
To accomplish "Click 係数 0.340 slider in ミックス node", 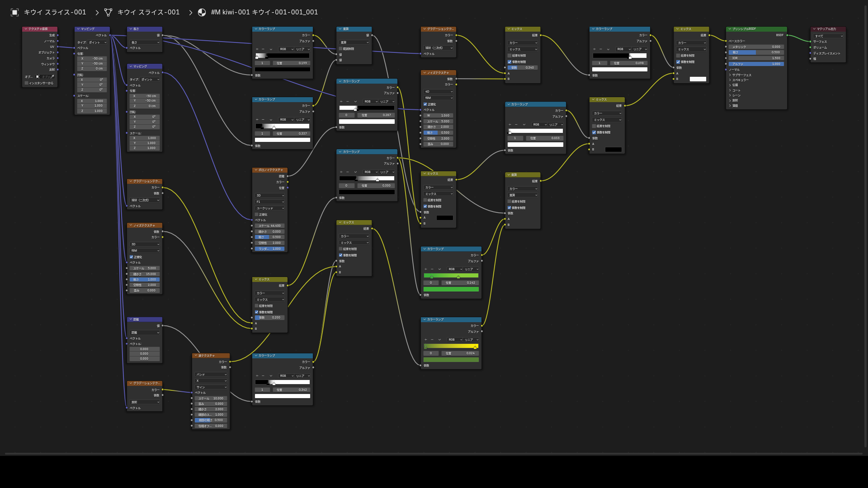I will 523,68.
